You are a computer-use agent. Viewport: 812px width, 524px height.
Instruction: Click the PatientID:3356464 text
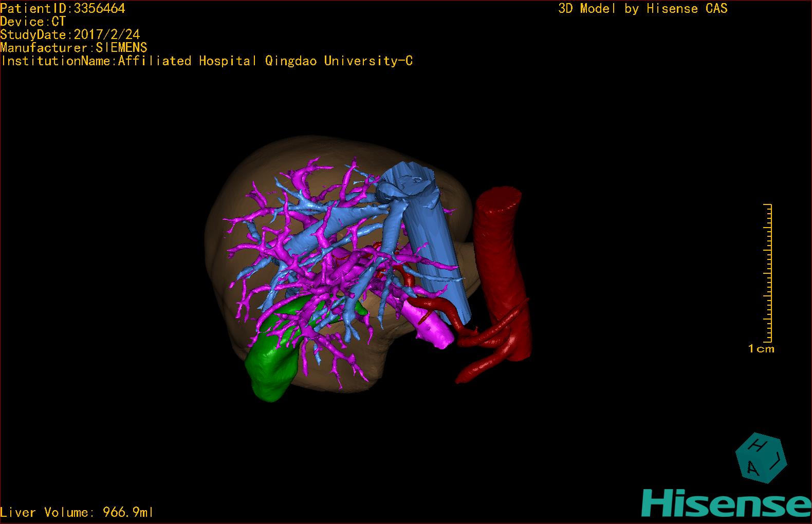click(x=63, y=8)
